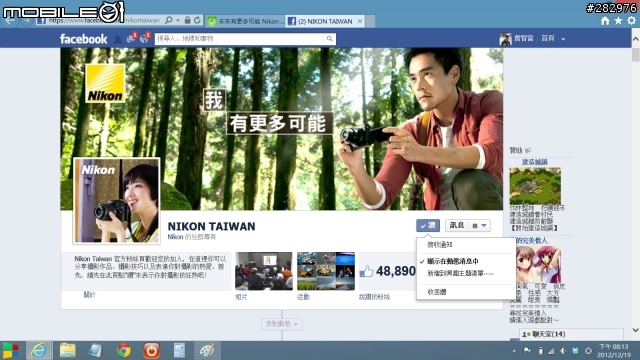
Task: Open the 相片 photos thumbnail
Action: (264, 271)
